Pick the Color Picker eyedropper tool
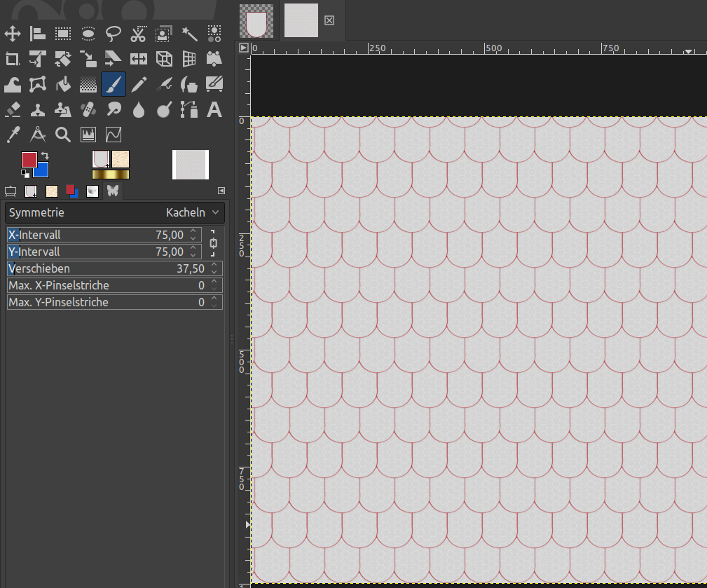 pyautogui.click(x=12, y=134)
